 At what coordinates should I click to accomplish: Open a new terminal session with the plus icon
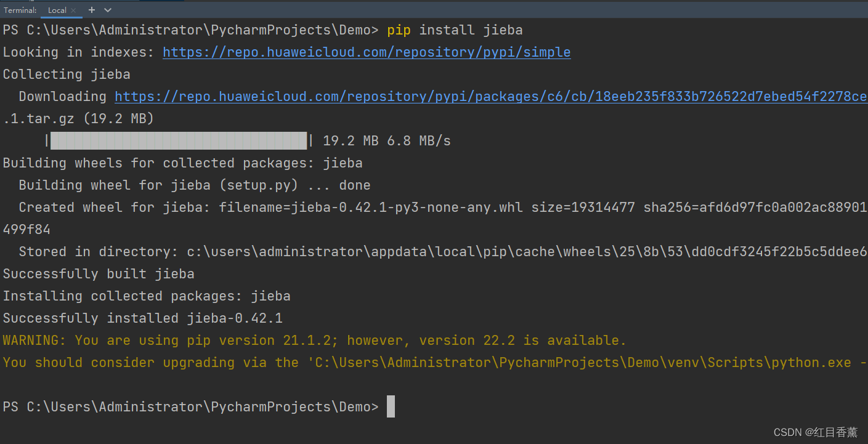click(91, 10)
